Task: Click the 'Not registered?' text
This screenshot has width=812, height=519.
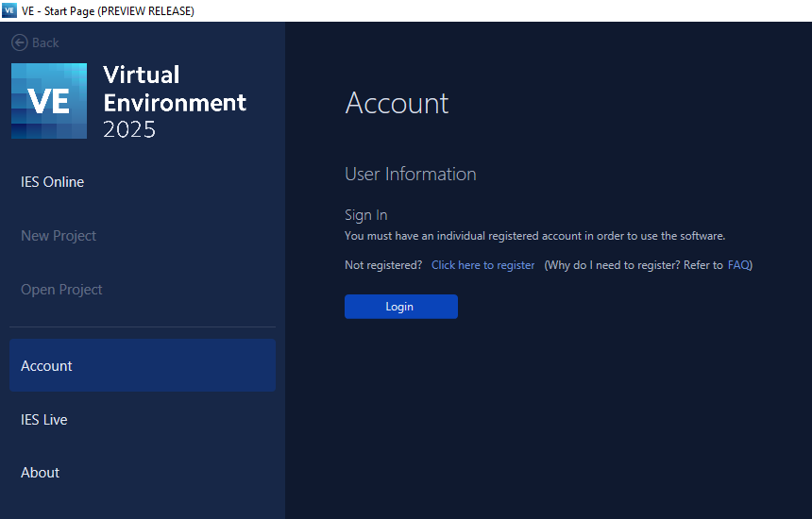Action: [x=383, y=265]
